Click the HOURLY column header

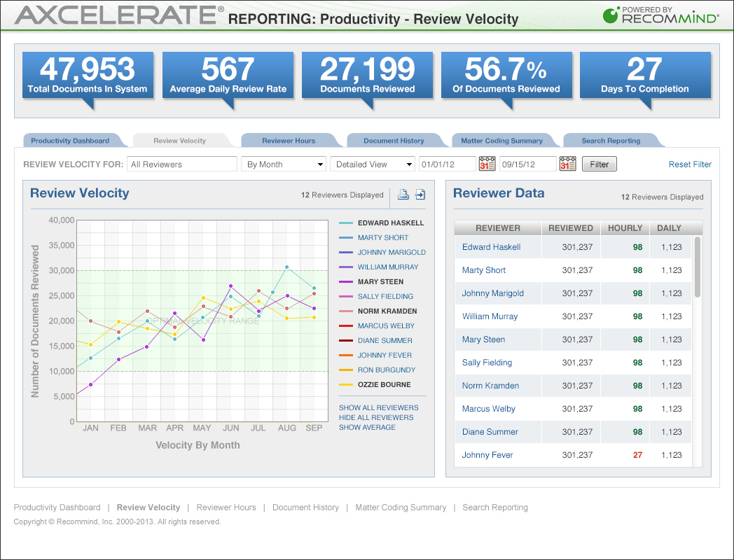(625, 227)
